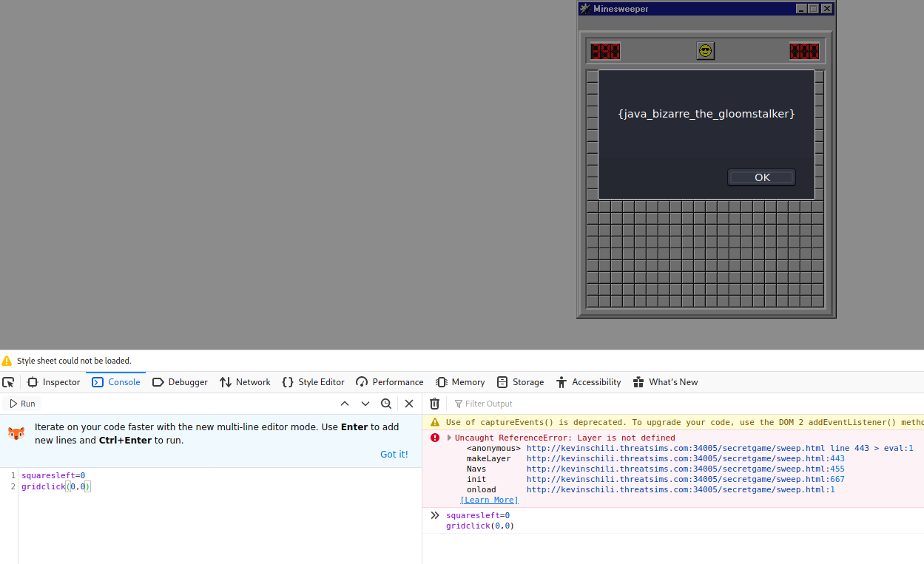Viewport: 924px width, 564px height.
Task: Collapse the ReferenceError stack trace
Action: pyautogui.click(x=449, y=438)
